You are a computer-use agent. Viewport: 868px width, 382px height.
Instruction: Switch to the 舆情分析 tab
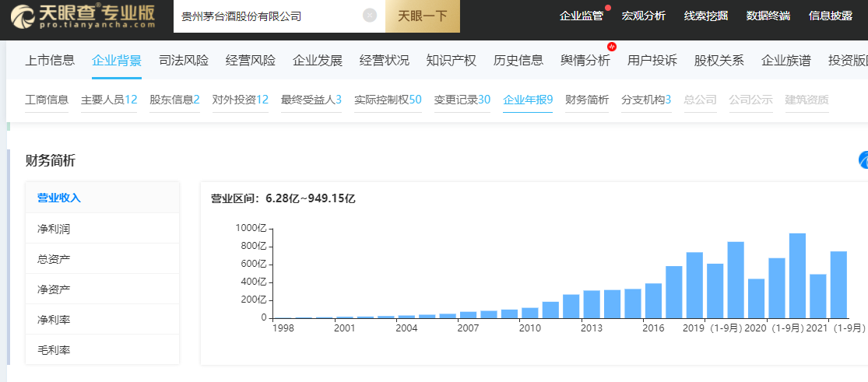tap(585, 60)
